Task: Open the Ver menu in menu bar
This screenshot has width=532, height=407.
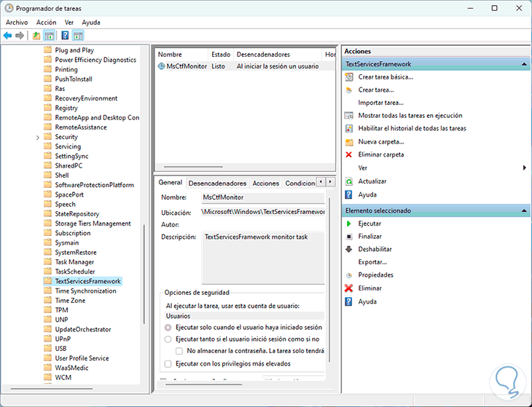Action: pos(69,23)
